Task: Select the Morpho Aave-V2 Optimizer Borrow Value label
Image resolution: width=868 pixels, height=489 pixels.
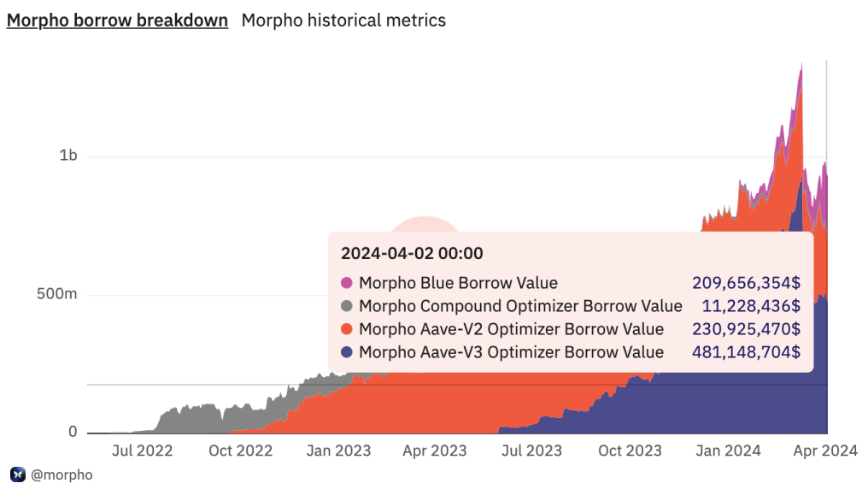Action: tap(511, 329)
